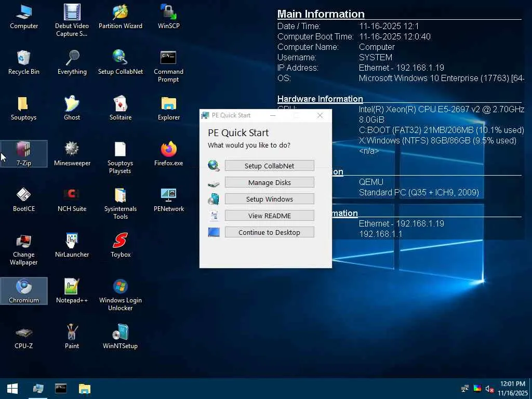Click disk drive icon beside Manage Disks
532x399 pixels.
coord(214,184)
